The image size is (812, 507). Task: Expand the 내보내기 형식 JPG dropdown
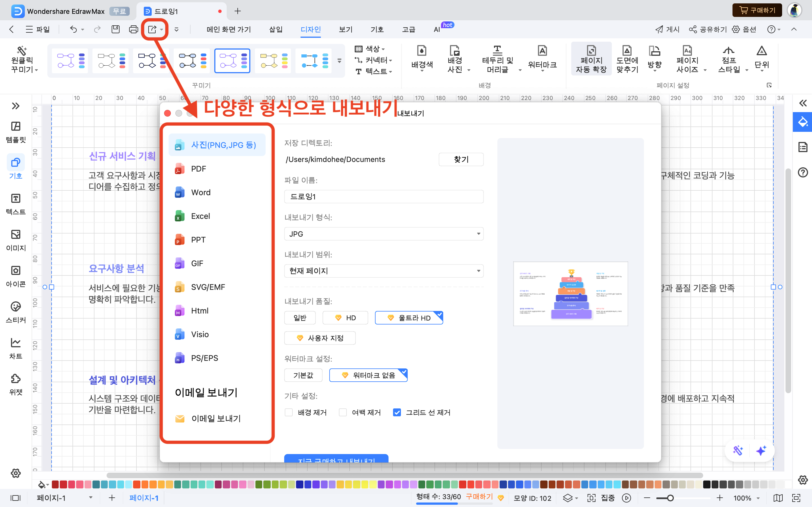[x=383, y=234]
